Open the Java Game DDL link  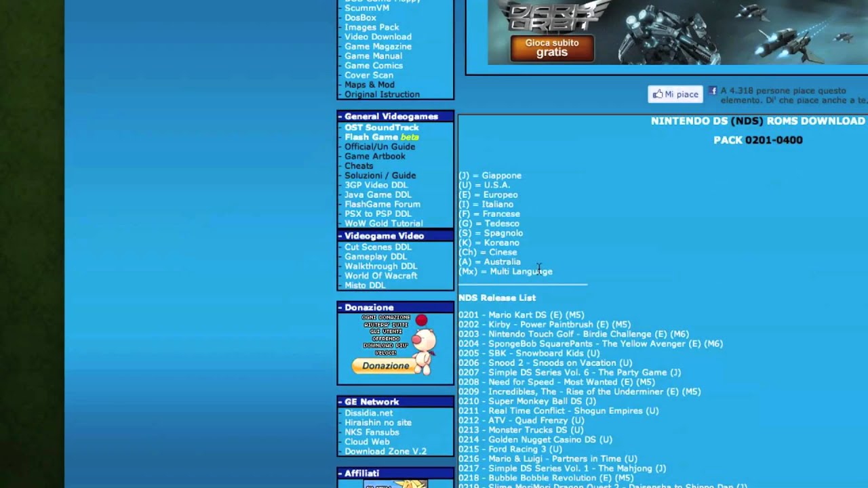378,195
